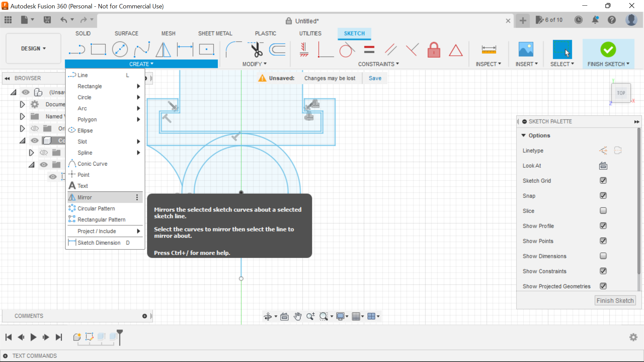This screenshot has height=362, width=644.
Task: Select the 2-Point Rectangle tool icon
Action: tap(98, 49)
